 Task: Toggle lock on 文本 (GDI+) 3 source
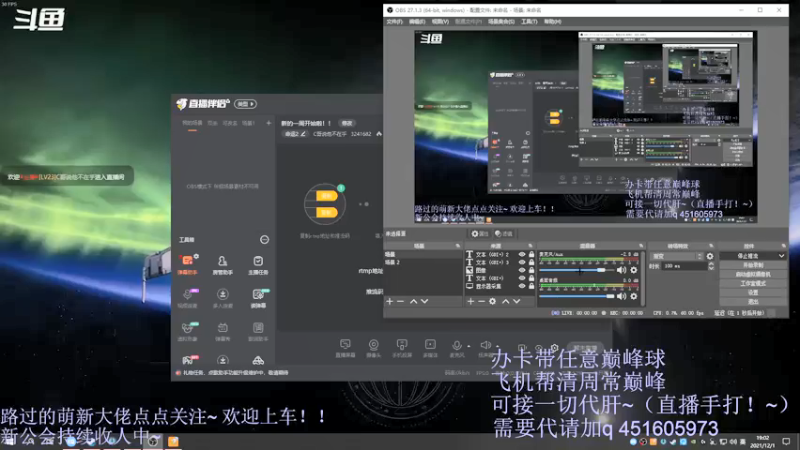[532, 262]
